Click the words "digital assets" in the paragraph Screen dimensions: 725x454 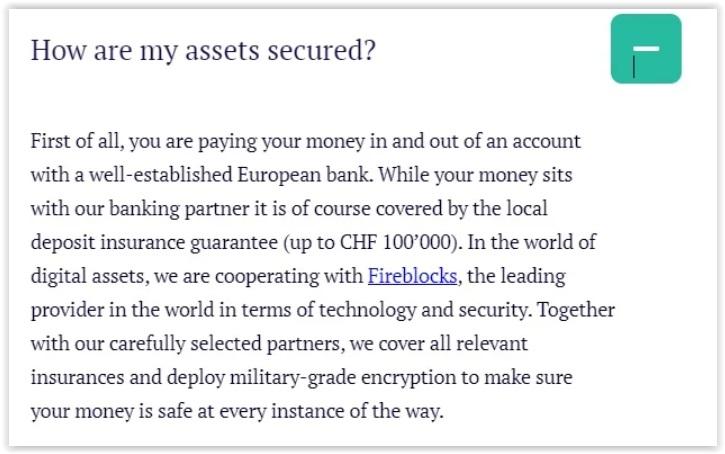81,276
